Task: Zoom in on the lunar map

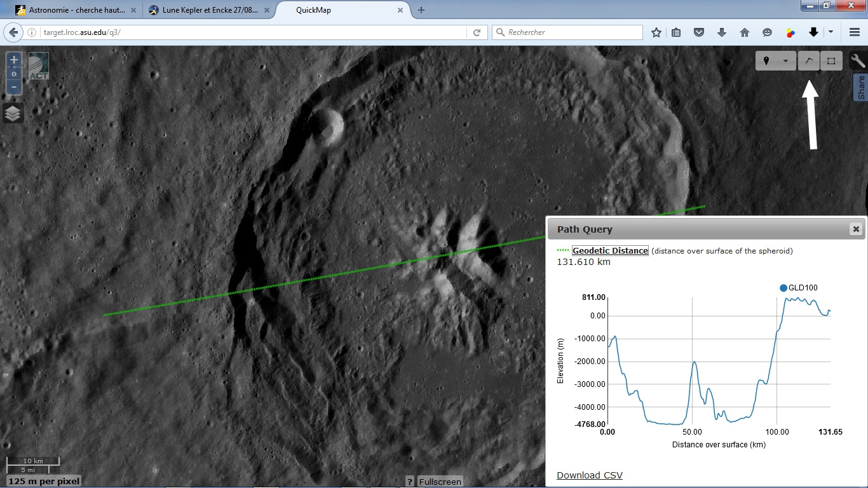Action: tap(14, 61)
